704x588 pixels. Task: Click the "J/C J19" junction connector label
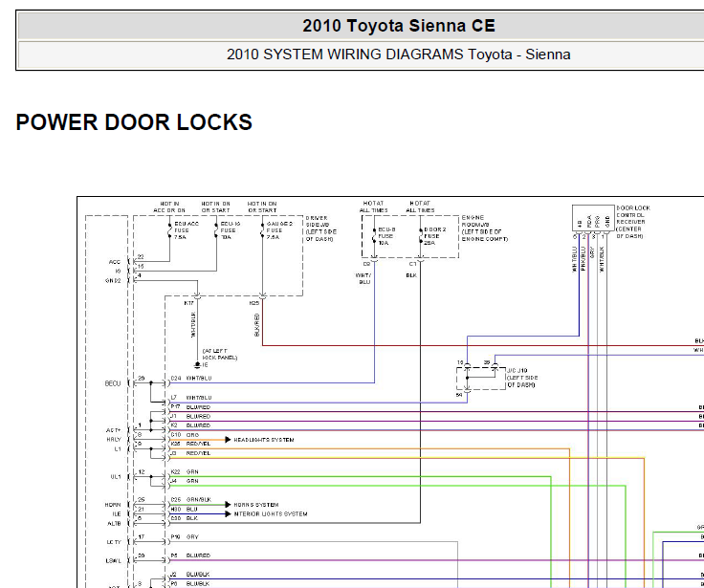pos(517,371)
